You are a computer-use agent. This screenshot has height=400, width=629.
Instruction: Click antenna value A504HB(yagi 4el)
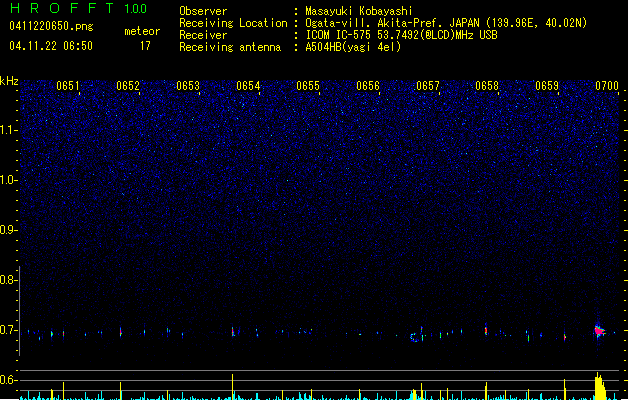coord(353,47)
